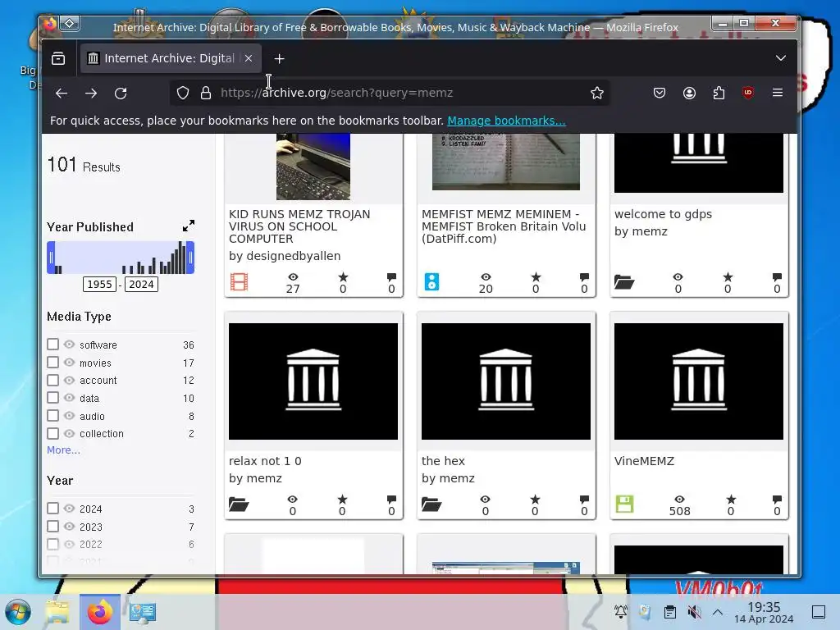Save page to Pocket
The image size is (840, 630).
pyautogui.click(x=660, y=94)
